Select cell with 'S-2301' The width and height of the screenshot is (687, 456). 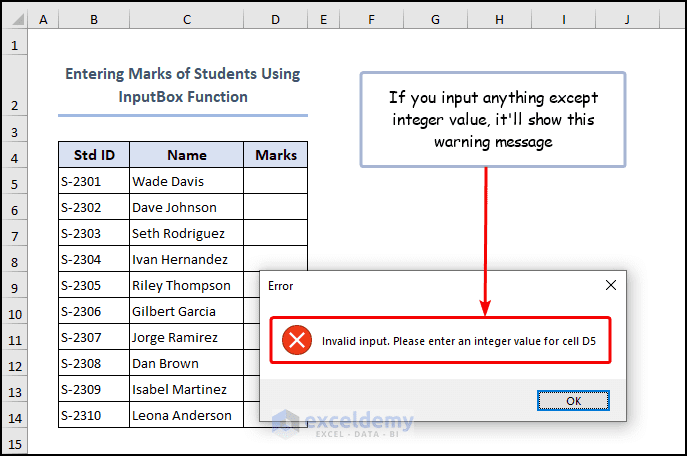click(x=94, y=181)
